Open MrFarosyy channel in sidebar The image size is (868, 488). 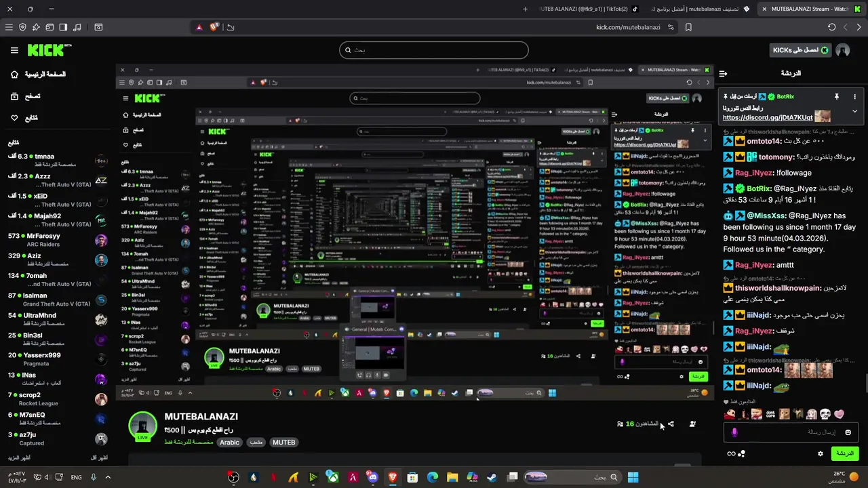pos(58,240)
